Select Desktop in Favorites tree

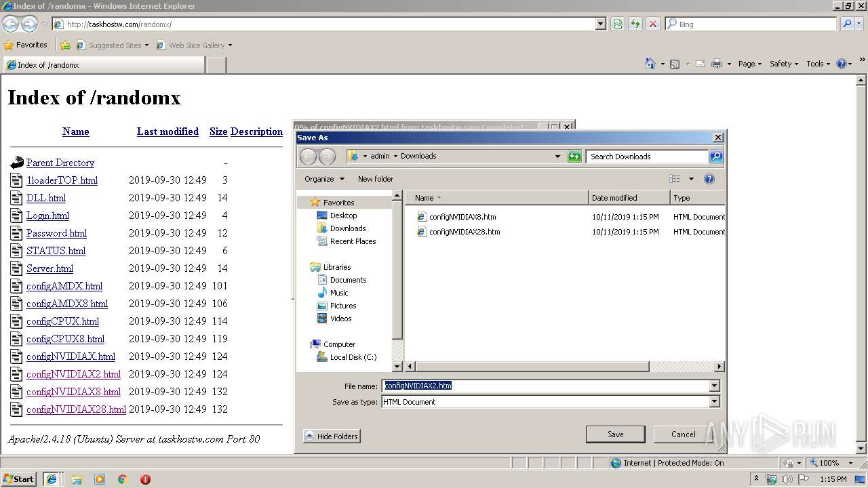click(343, 216)
